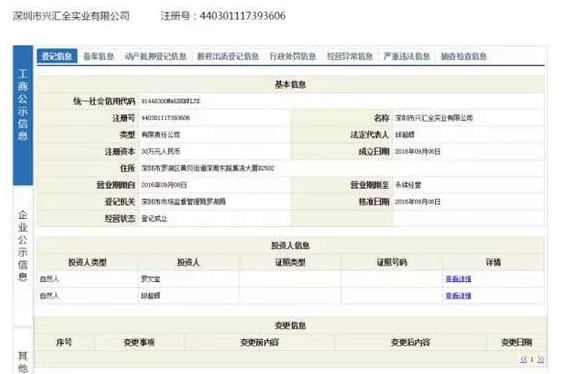Open 查看详情 link in second investor row
The image size is (567, 374).
click(458, 296)
